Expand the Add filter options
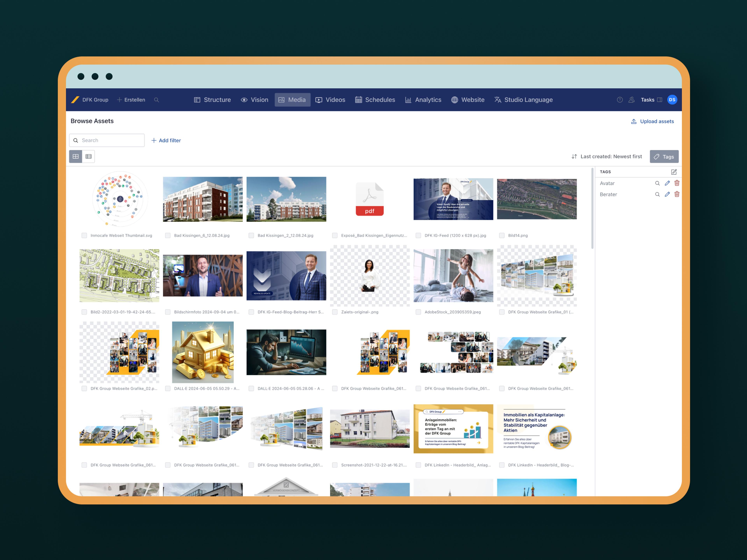Screen dimensions: 747x560 pos(166,140)
